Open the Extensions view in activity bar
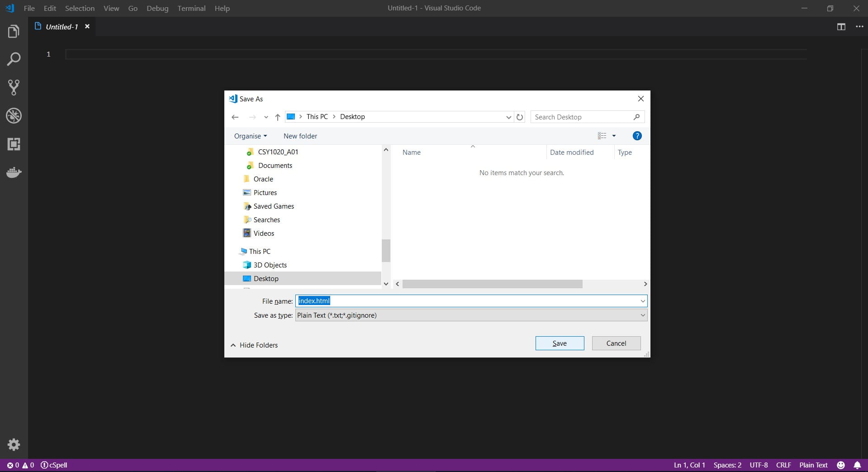The height and width of the screenshot is (472, 868). [x=14, y=144]
